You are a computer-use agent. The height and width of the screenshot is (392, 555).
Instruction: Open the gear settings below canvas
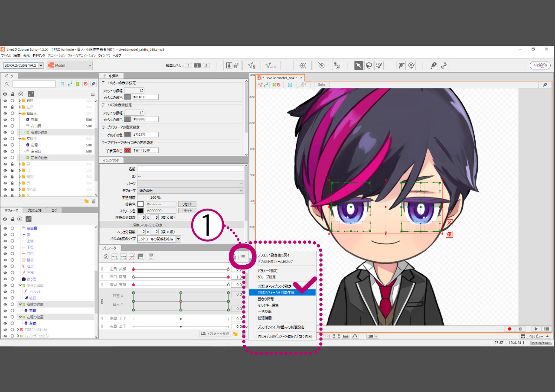[520, 329]
